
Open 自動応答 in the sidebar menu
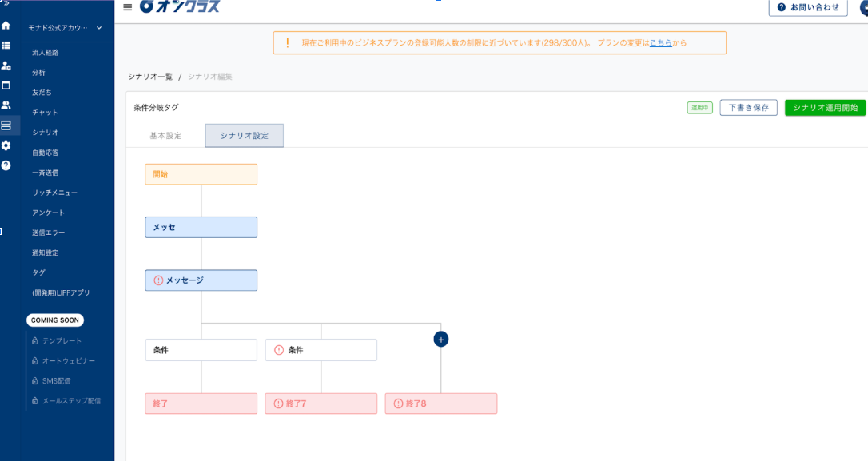(x=46, y=153)
